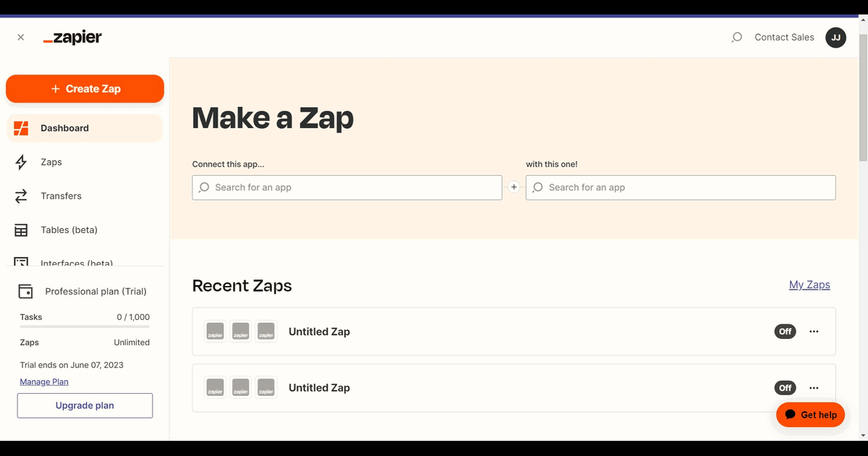
Task: Open Transfers via the arrows icon
Action: (21, 196)
